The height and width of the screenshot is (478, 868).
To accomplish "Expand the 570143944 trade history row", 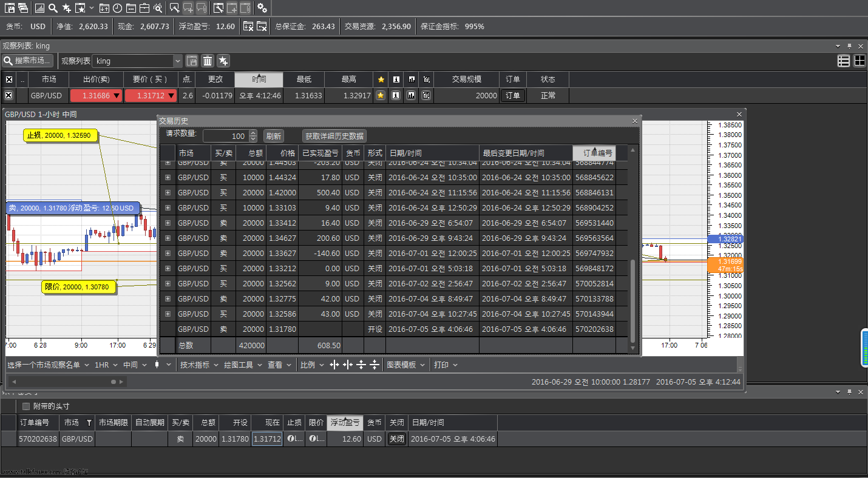I will coord(168,314).
